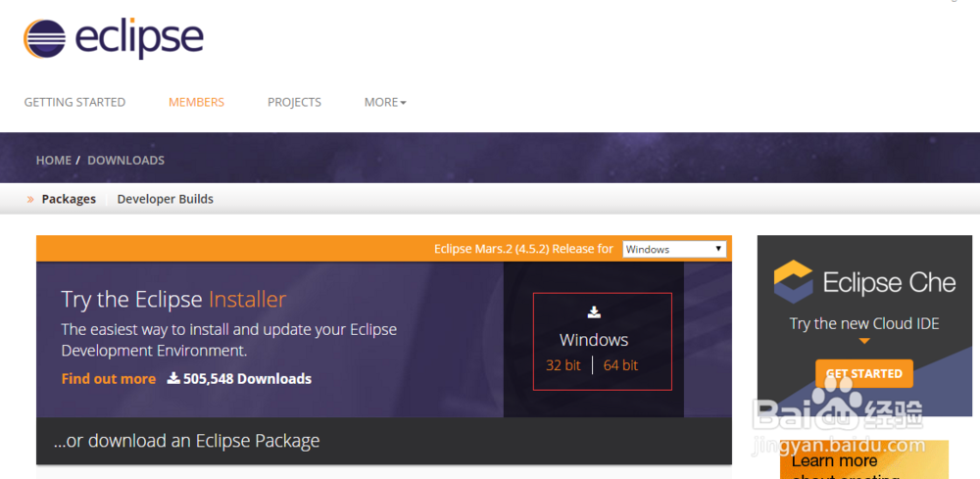The height and width of the screenshot is (479, 980).
Task: Click the Try the Eclipse Installer heading
Action: pyautogui.click(x=173, y=300)
